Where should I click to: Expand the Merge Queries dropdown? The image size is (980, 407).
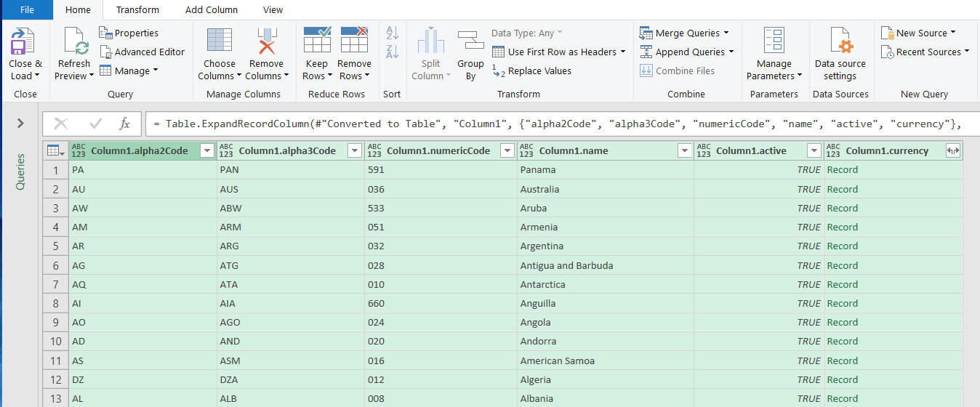click(726, 33)
